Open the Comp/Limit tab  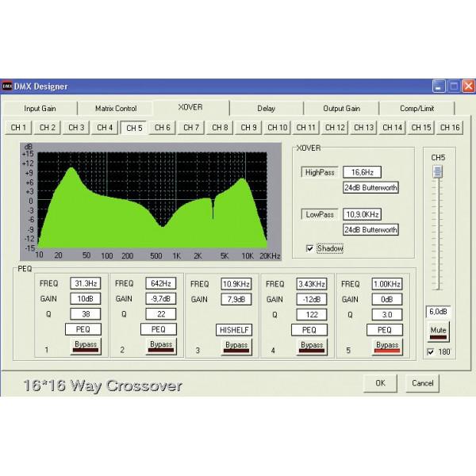coord(416,109)
